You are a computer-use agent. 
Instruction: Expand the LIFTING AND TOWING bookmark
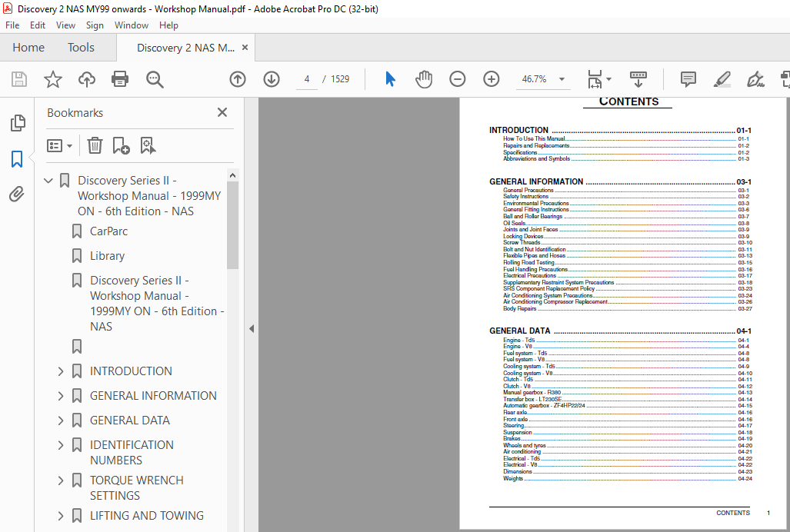61,516
